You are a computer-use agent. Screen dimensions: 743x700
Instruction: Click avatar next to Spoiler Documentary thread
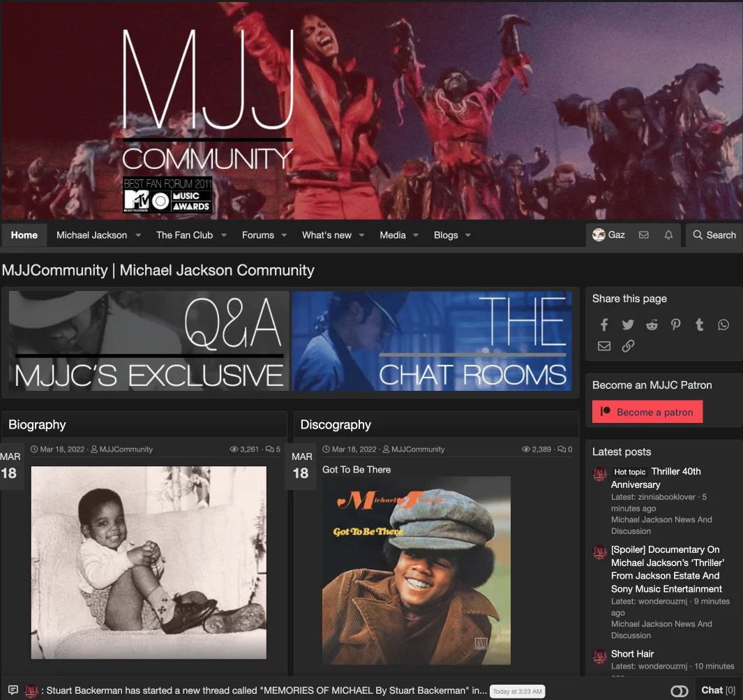(600, 552)
